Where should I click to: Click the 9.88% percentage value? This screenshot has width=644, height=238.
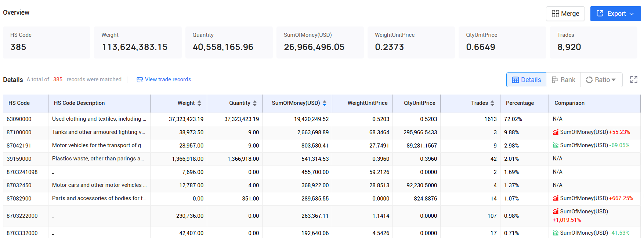click(x=511, y=132)
